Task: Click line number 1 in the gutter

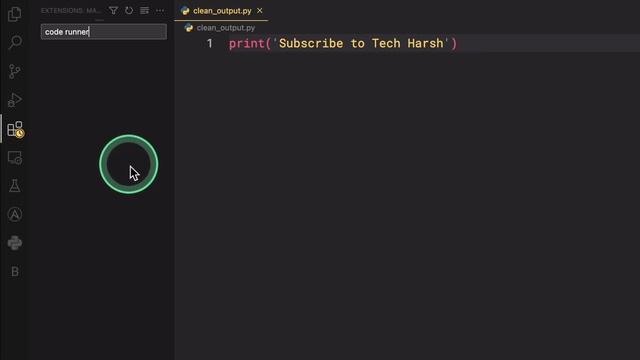Action: [x=209, y=43]
